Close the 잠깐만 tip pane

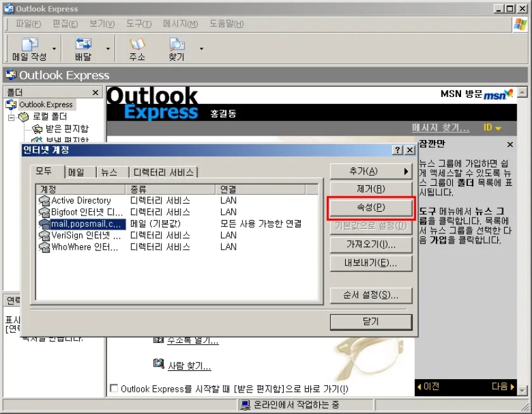pyautogui.click(x=510, y=145)
